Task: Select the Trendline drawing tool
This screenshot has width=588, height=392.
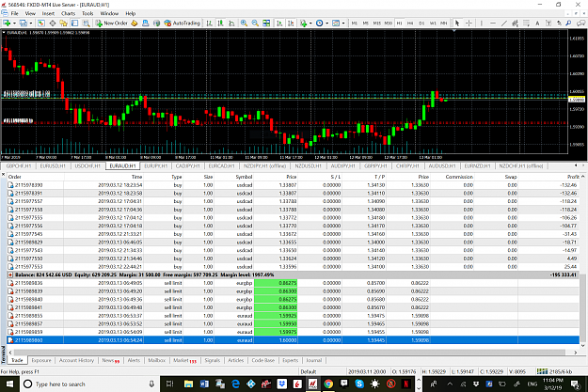Action: (504, 24)
